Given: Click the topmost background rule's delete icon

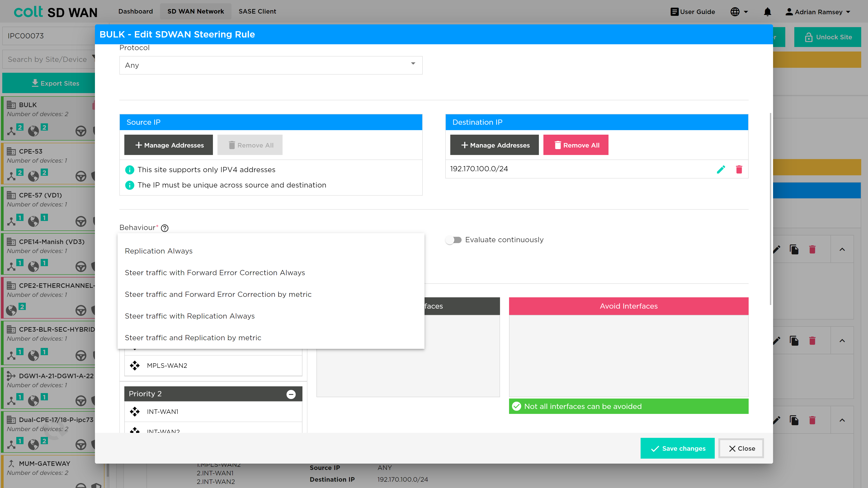Looking at the screenshot, I should (812, 250).
